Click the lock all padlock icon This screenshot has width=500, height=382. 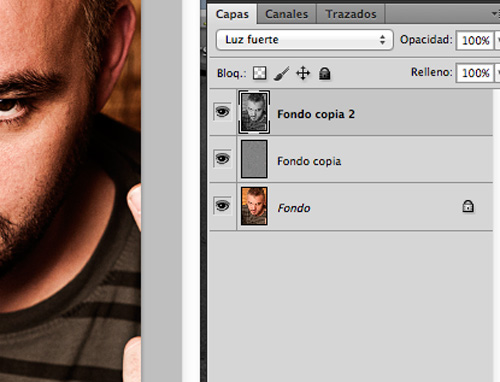pos(324,73)
